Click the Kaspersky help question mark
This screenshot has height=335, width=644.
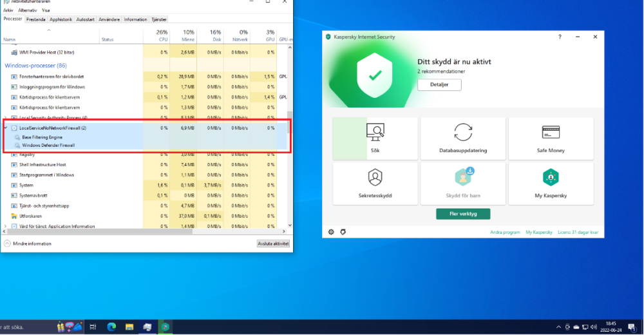560,37
